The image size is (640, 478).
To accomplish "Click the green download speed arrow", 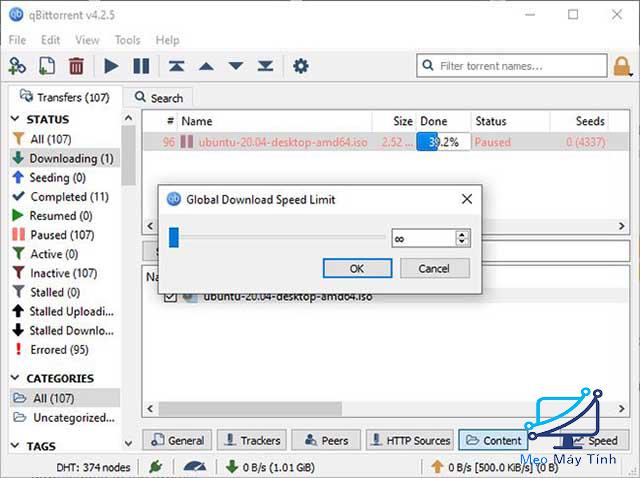I will (x=232, y=467).
